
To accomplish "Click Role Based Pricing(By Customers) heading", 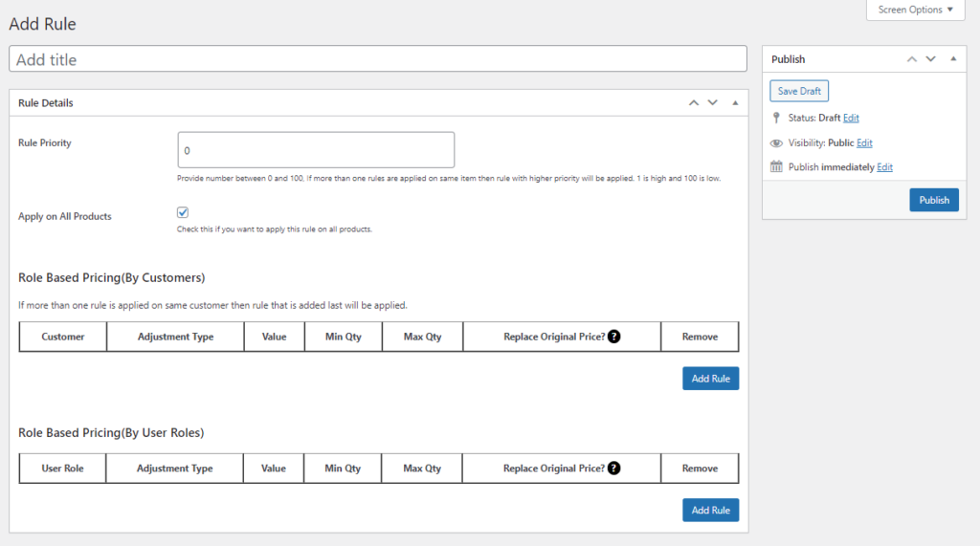I will point(112,278).
